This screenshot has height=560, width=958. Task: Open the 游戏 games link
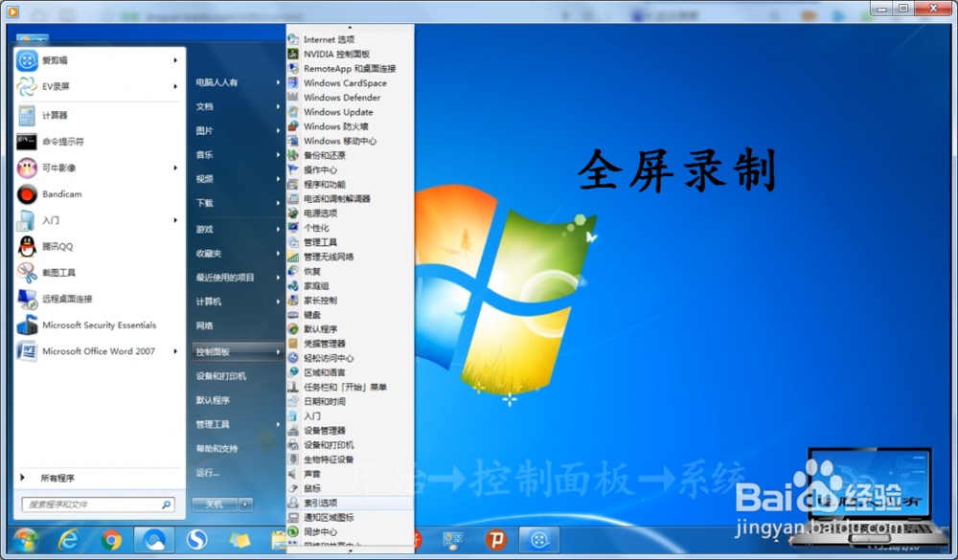[205, 230]
